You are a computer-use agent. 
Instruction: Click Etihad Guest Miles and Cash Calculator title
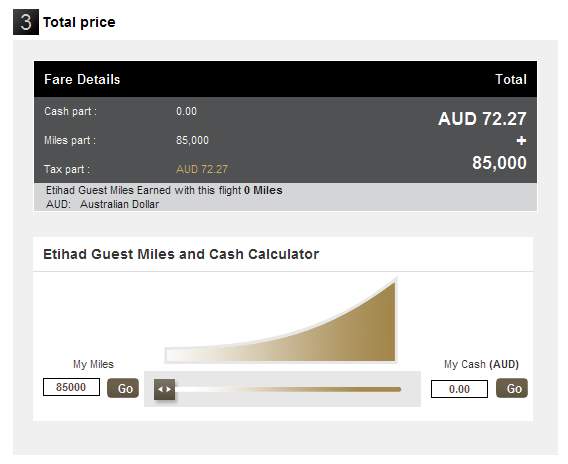point(181,254)
